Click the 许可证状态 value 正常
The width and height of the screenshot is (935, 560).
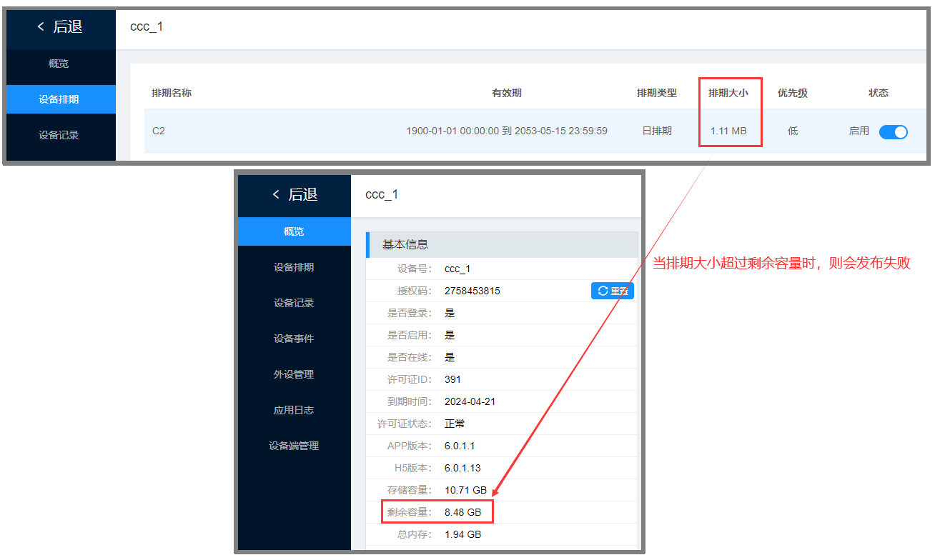pos(455,424)
